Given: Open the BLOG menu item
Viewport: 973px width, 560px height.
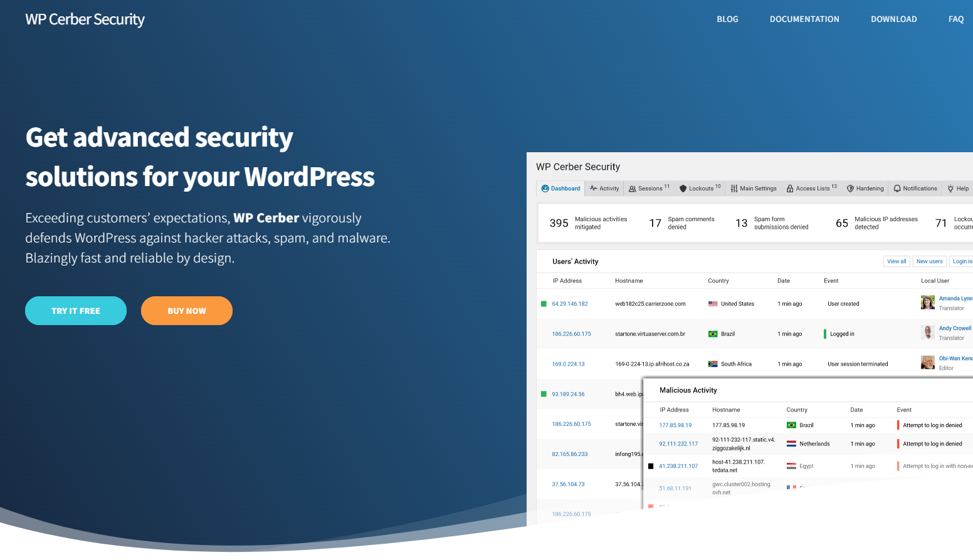Looking at the screenshot, I should [x=727, y=19].
